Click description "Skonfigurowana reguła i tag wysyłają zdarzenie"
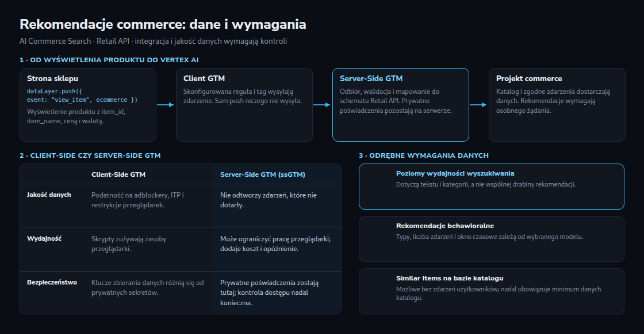Screen dimensions: 644x334 pyautogui.click(x=242, y=96)
